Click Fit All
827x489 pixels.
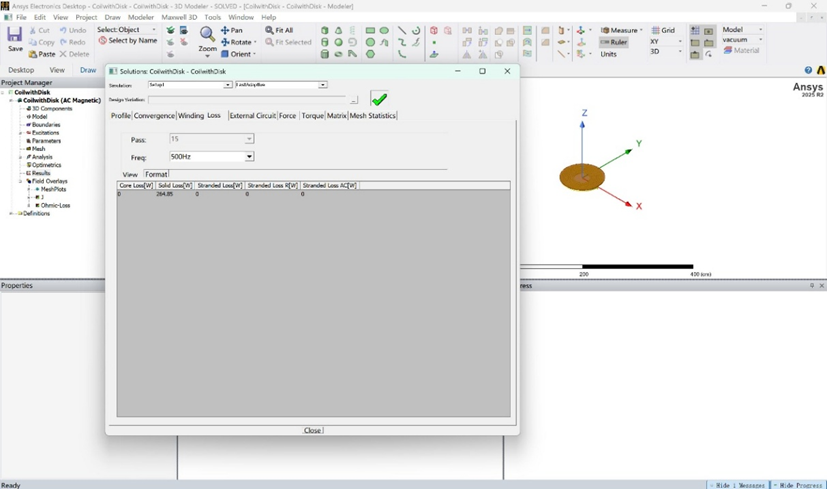[279, 30]
